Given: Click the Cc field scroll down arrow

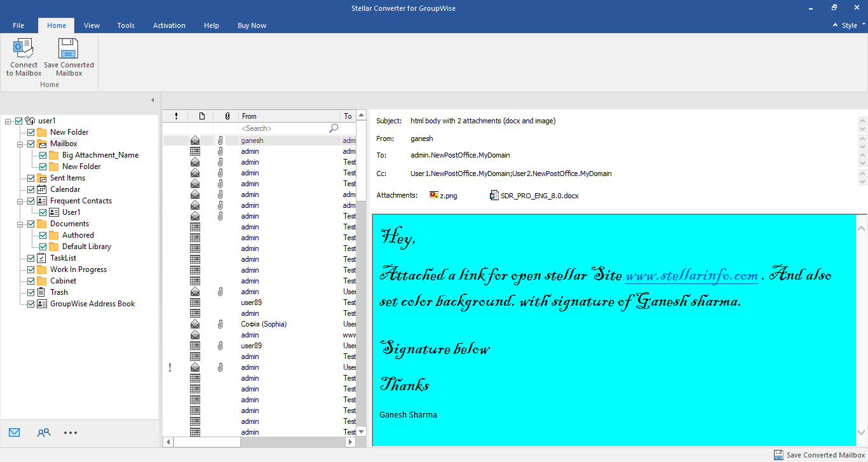Looking at the screenshot, I should coord(862,181).
